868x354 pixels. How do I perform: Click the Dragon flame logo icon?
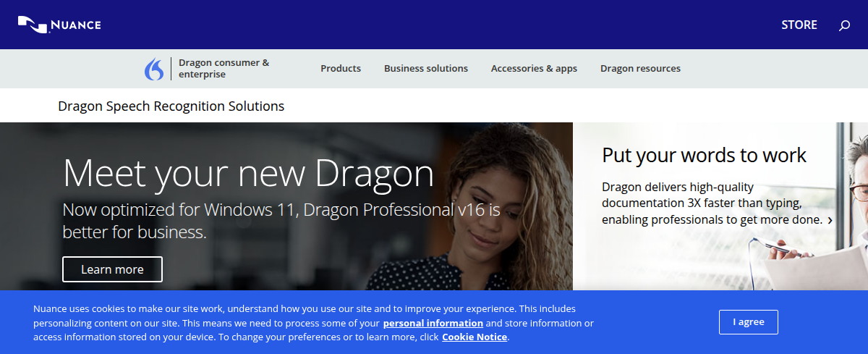[x=154, y=69]
